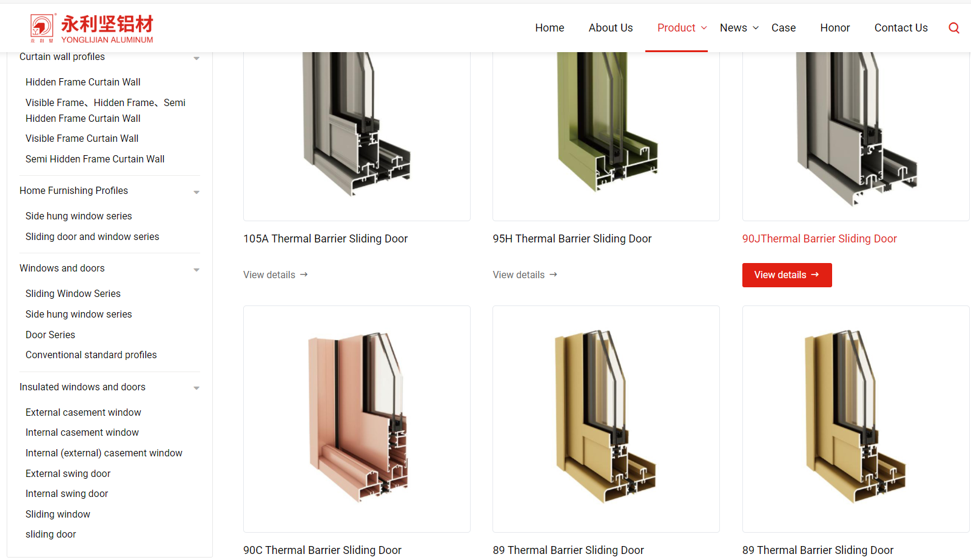Open External swing door category
Screen dimensions: 971x560
(68, 473)
